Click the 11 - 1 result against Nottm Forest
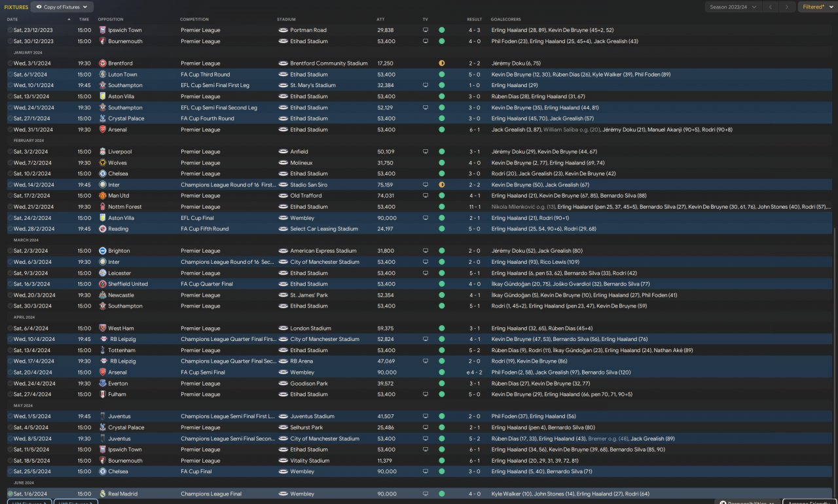 (475, 207)
